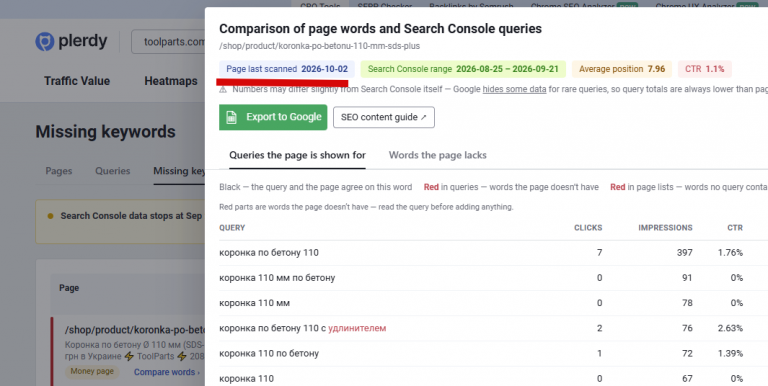Click the Plerdy logo icon
The height and width of the screenshot is (386, 768).
(x=45, y=42)
